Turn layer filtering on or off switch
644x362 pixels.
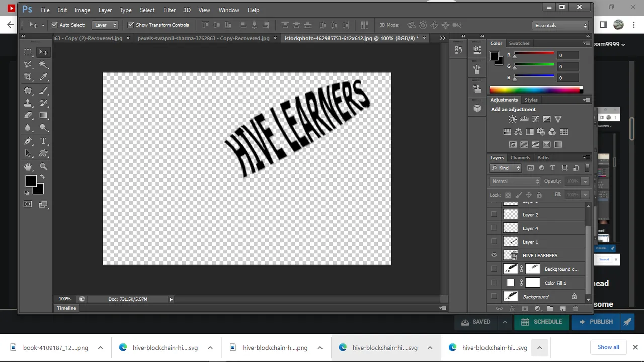[x=587, y=168]
